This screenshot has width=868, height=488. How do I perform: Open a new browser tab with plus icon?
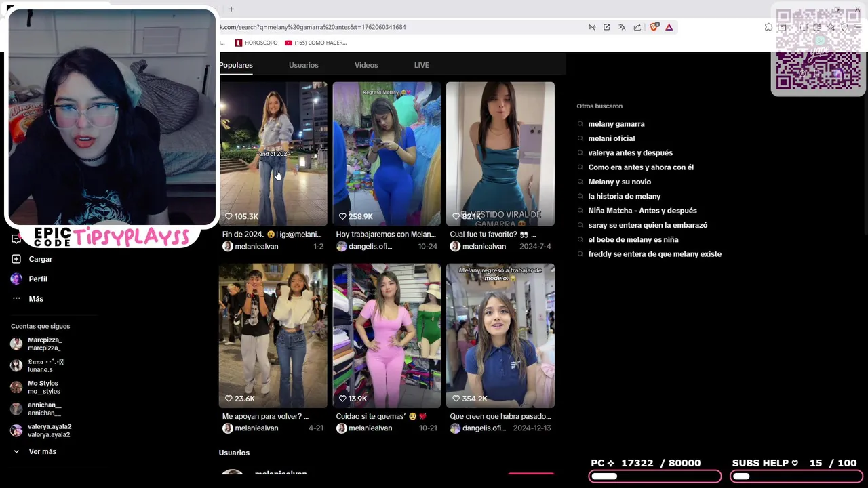pos(231,9)
